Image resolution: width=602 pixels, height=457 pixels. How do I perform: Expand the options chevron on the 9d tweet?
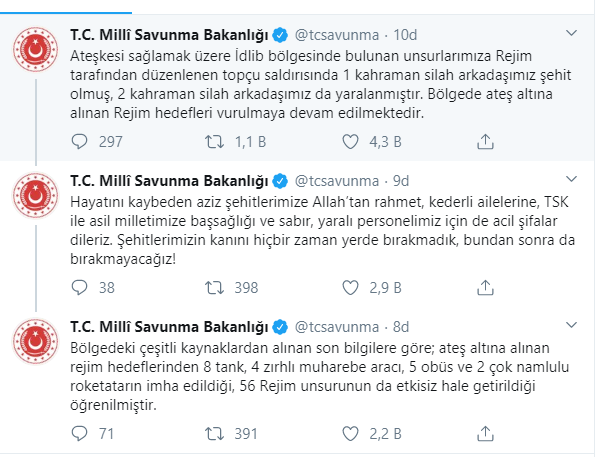(x=571, y=179)
